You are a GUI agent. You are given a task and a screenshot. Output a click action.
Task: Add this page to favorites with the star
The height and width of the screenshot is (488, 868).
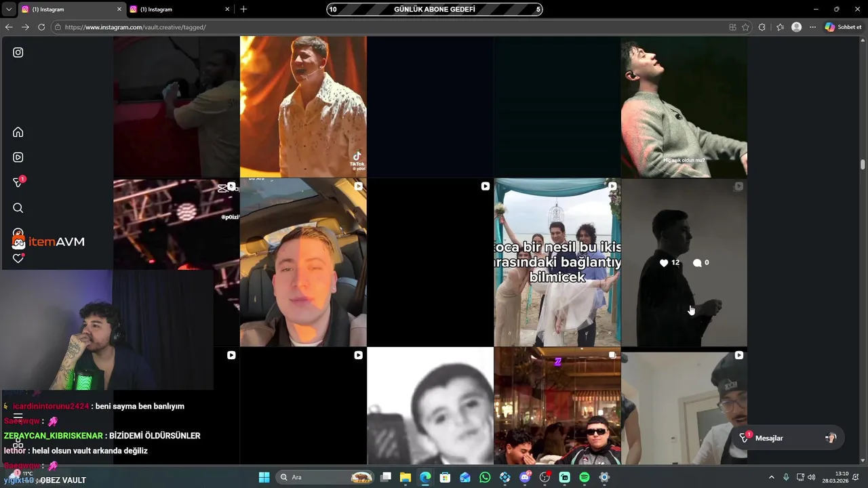[x=745, y=27]
